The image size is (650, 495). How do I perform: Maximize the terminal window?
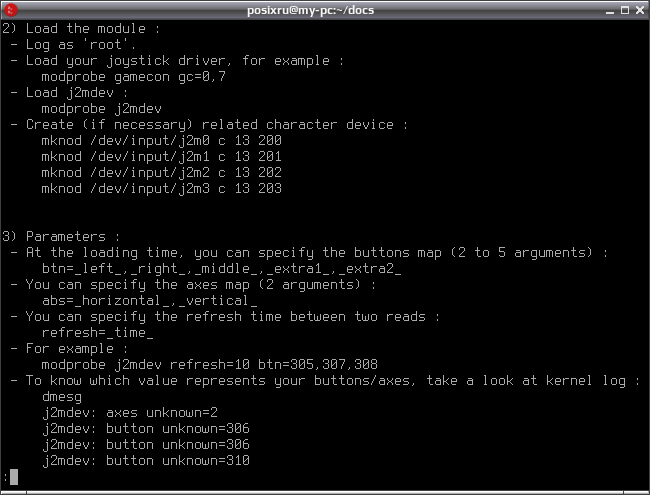coord(625,10)
